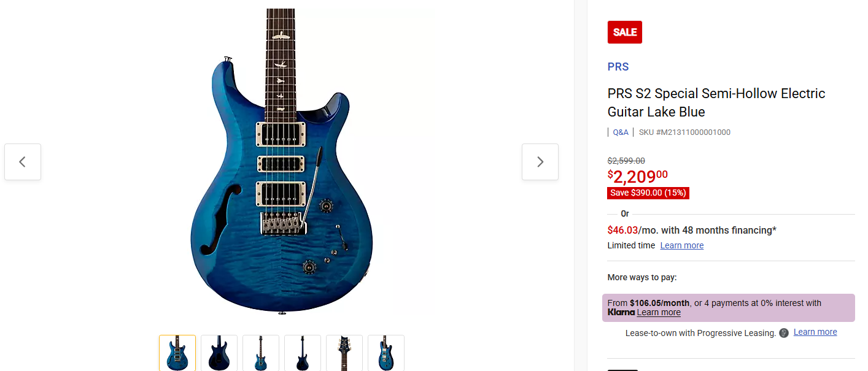Image resolution: width=868 pixels, height=371 pixels.
Task: Click Klarna Learn more link
Action: [659, 312]
